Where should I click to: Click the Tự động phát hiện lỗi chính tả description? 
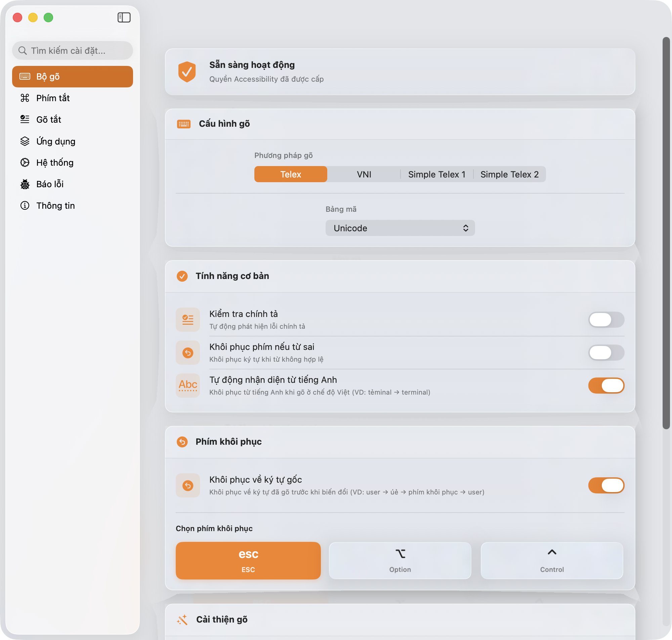click(x=257, y=326)
